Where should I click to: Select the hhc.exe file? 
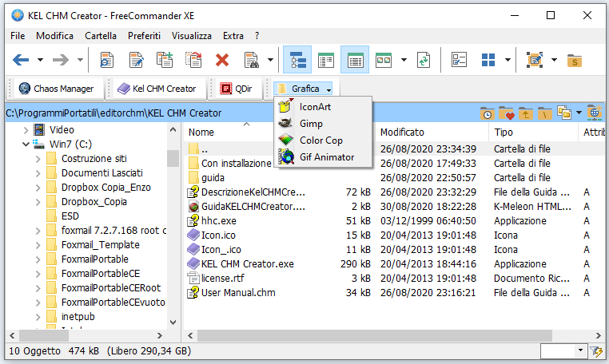(x=219, y=221)
